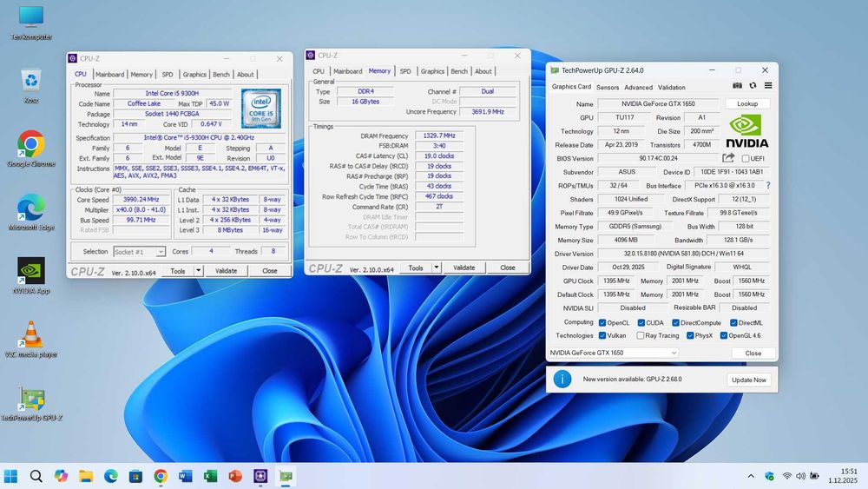This screenshot has width=868, height=489.
Task: Toggle the UEFI checkbox
Action: (746, 159)
